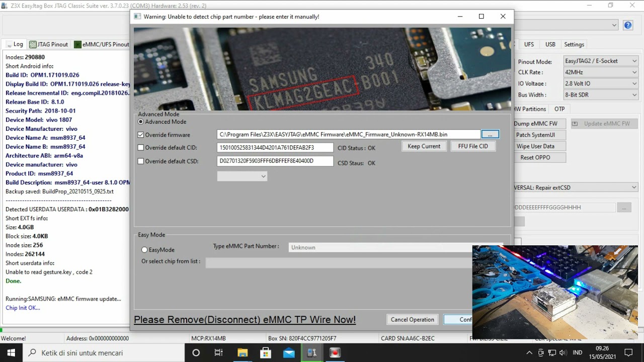The image size is (644, 362).
Task: Open the Settings tab
Action: (574, 44)
